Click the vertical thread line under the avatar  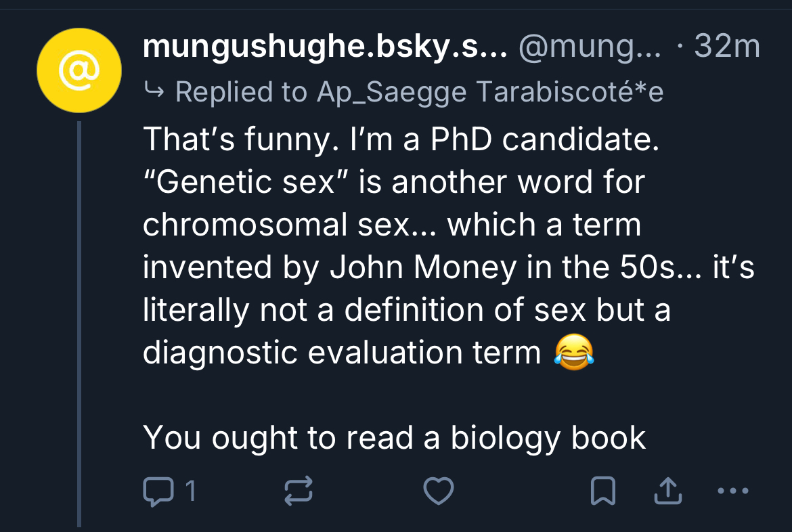79,324
